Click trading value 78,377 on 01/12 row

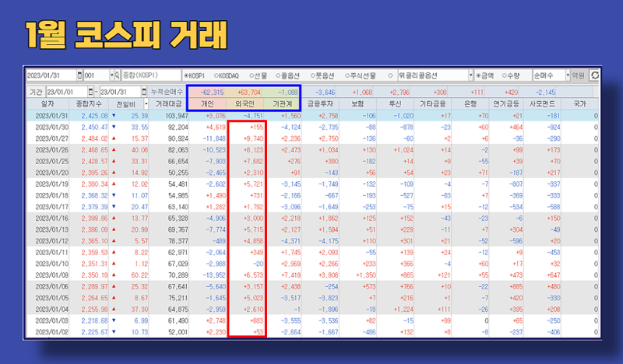[x=178, y=241]
